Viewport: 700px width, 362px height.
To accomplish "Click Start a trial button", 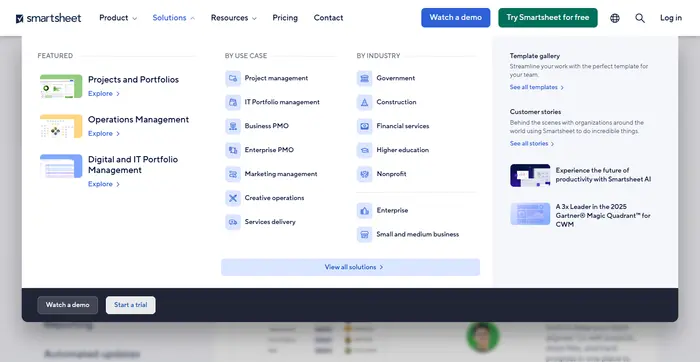I will (130, 305).
